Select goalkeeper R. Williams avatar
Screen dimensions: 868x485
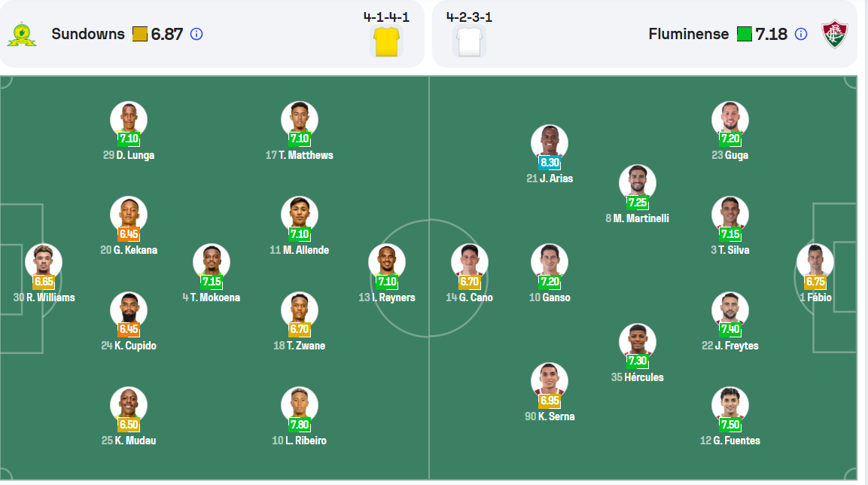(x=44, y=261)
